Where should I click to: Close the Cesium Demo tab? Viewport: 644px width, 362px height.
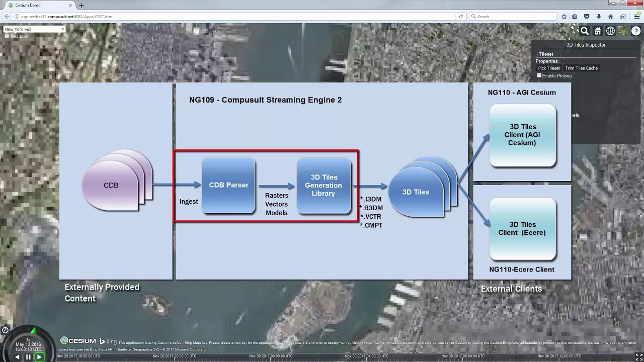point(69,5)
